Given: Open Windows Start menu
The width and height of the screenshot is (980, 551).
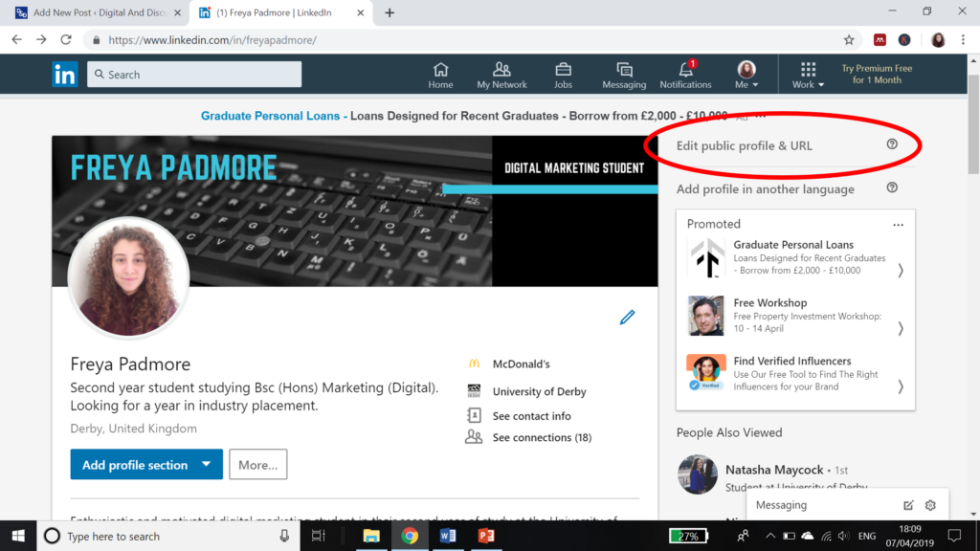Looking at the screenshot, I should 18,536.
